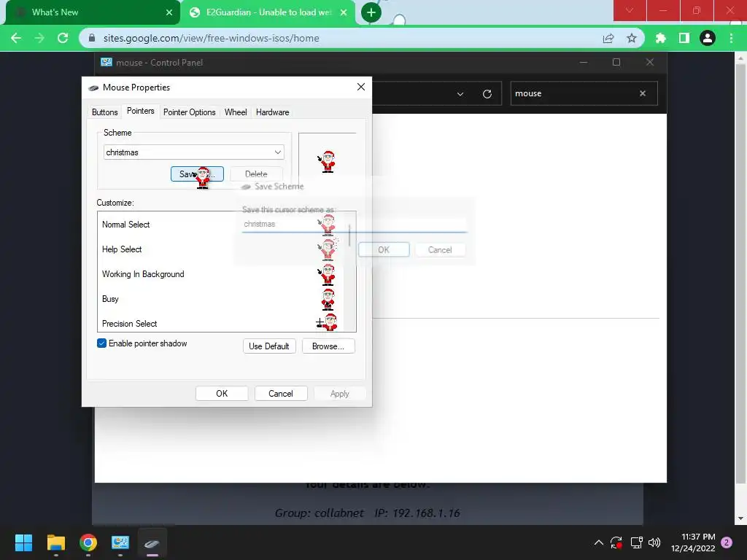Click the Mouse Properties taskbar icon
Image resolution: width=747 pixels, height=560 pixels.
click(152, 542)
